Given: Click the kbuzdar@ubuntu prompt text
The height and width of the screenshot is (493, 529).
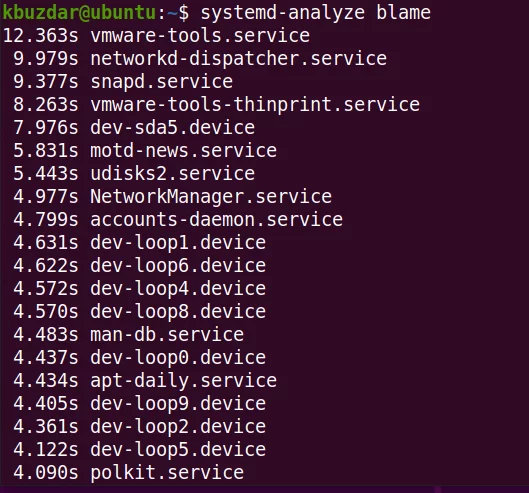Looking at the screenshot, I should [79, 13].
